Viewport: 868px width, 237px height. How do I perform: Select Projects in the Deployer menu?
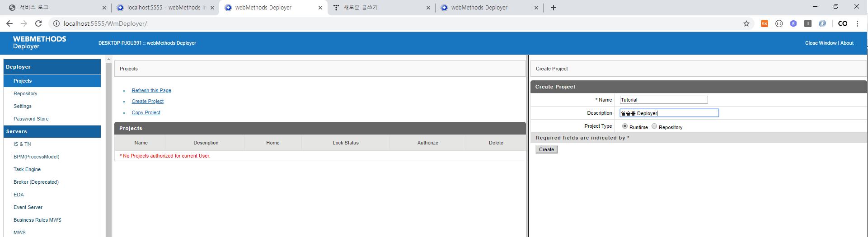pos(52,81)
